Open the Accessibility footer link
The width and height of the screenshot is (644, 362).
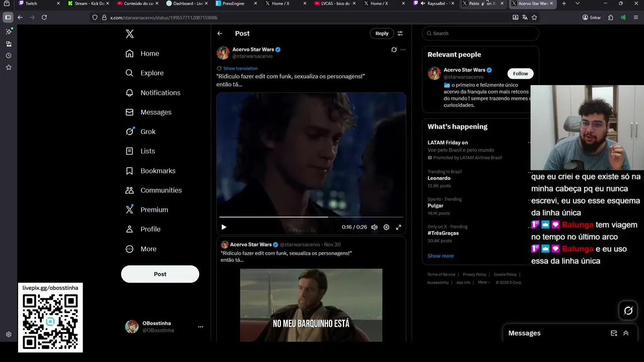(438, 283)
